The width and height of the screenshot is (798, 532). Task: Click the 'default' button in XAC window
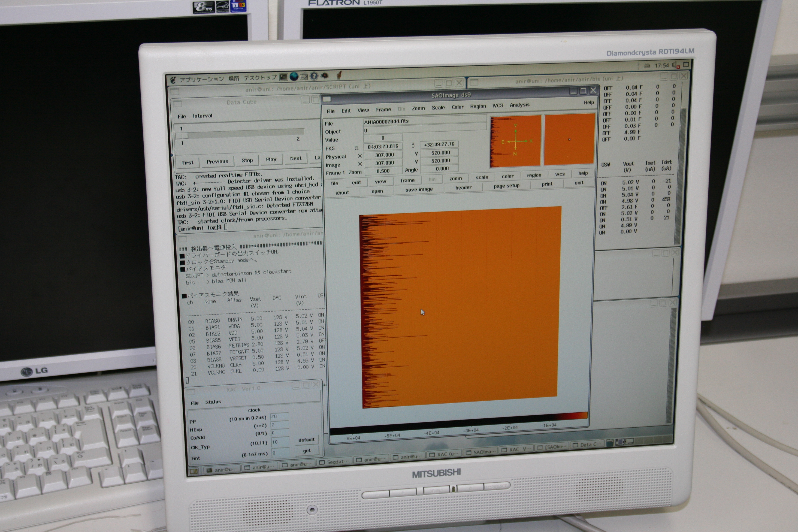306,440
